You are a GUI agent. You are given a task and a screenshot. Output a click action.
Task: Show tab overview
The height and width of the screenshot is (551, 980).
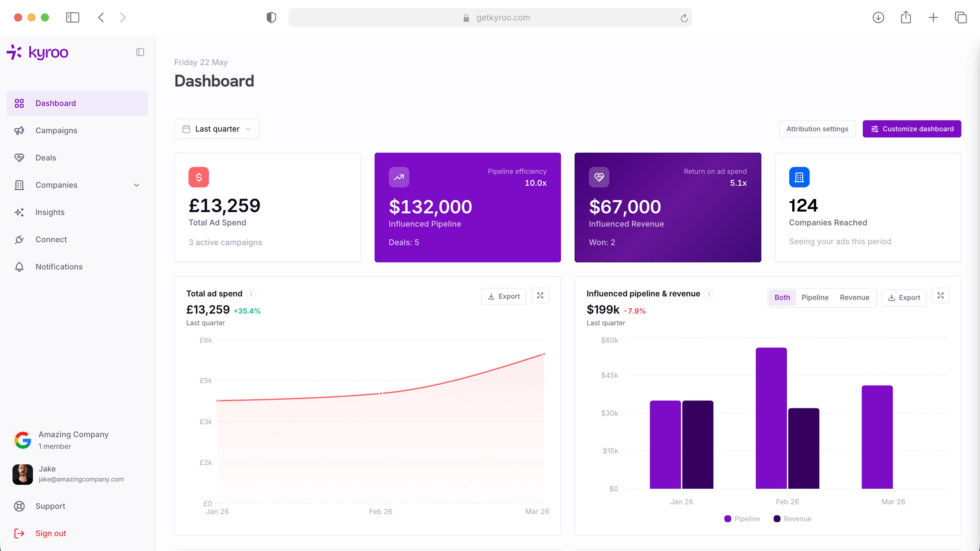click(960, 18)
